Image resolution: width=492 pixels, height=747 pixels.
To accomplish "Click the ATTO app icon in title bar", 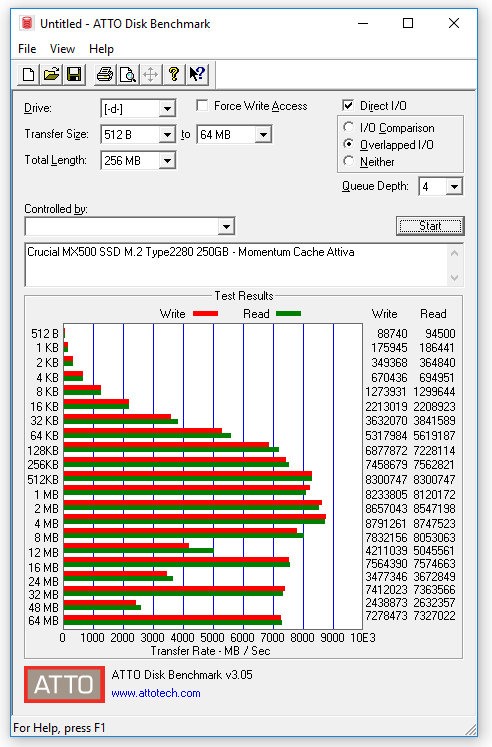I will pos(27,23).
